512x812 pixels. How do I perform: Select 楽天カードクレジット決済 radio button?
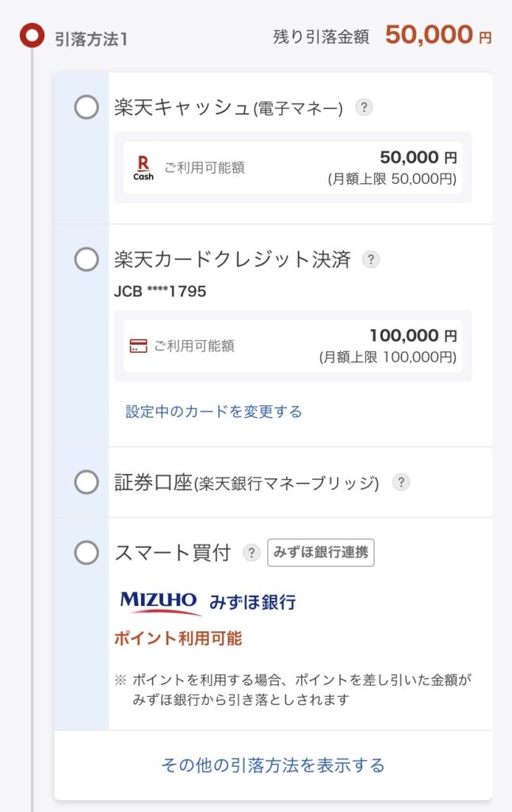pyautogui.click(x=86, y=259)
